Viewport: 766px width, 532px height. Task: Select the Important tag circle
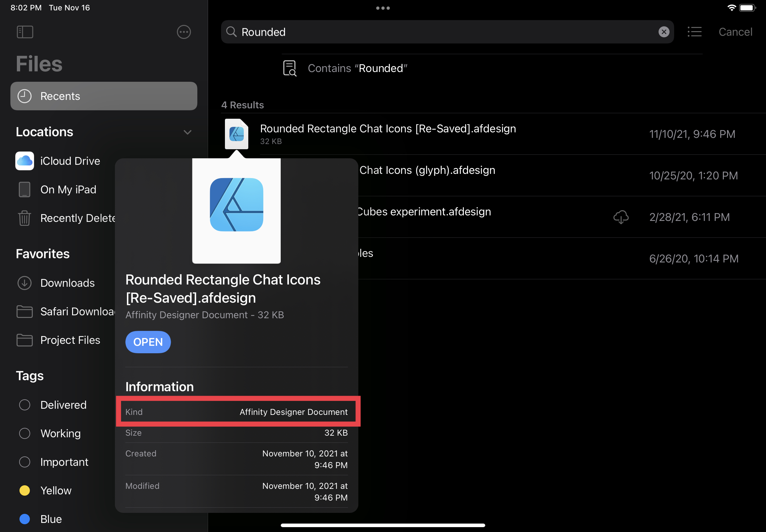coord(25,462)
